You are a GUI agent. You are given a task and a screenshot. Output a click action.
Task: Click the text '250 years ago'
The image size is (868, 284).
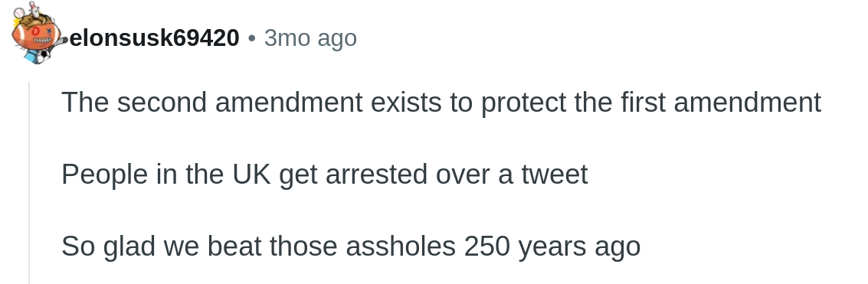pos(552,247)
